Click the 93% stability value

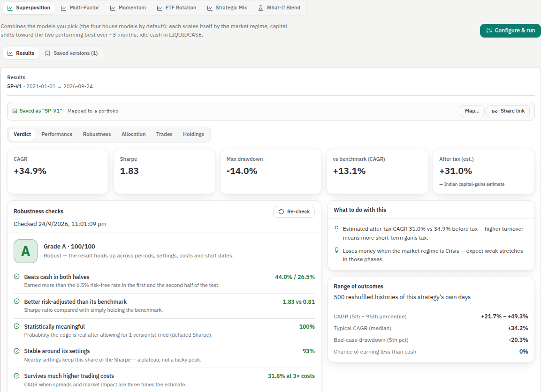click(309, 351)
